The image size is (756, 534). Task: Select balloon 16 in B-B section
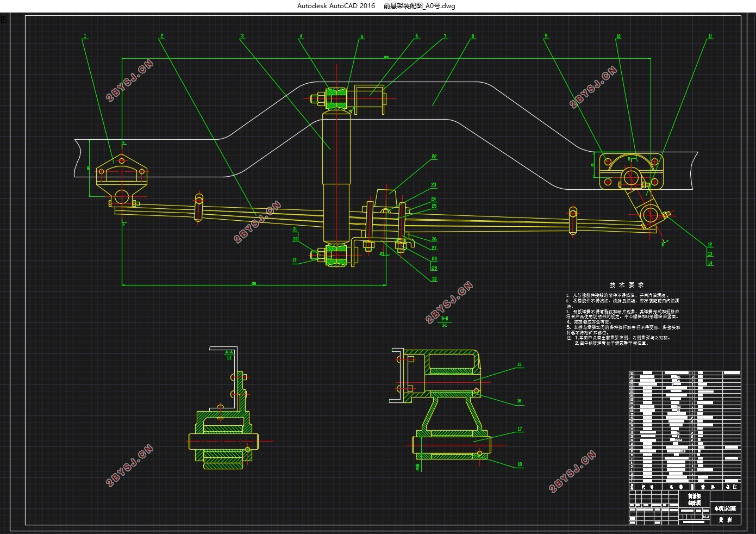[520, 401]
